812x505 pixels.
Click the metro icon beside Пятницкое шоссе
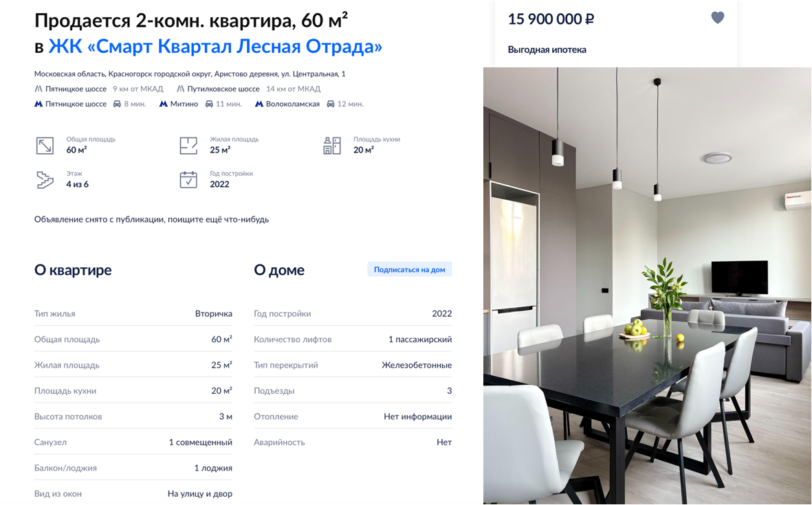[39, 104]
